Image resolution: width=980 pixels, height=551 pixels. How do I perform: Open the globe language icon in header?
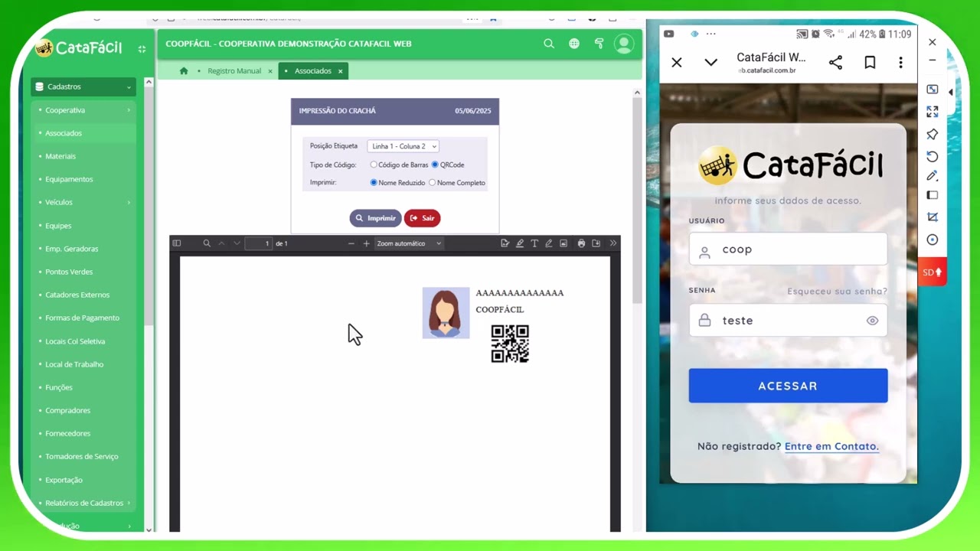pyautogui.click(x=574, y=44)
